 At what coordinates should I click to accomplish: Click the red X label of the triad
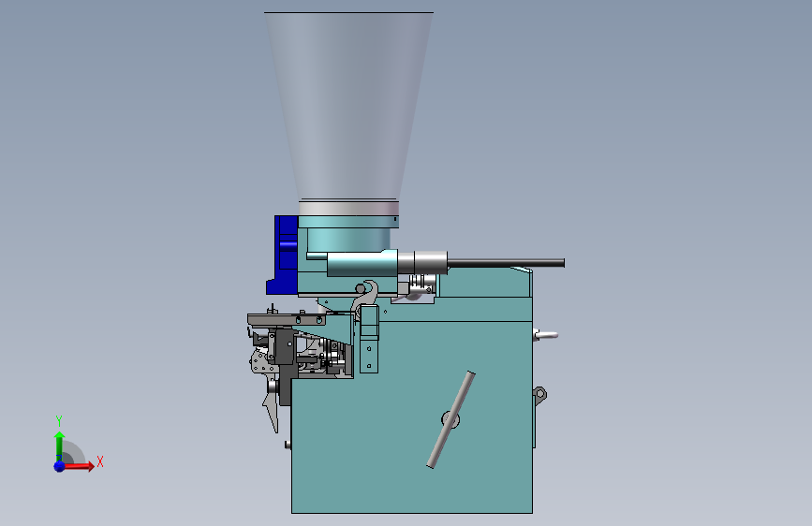(x=100, y=461)
